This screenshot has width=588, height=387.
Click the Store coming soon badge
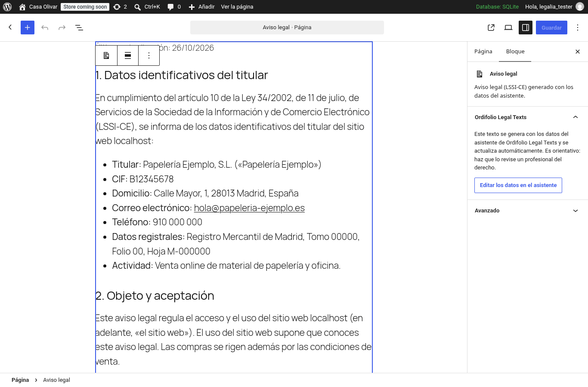[x=85, y=7]
